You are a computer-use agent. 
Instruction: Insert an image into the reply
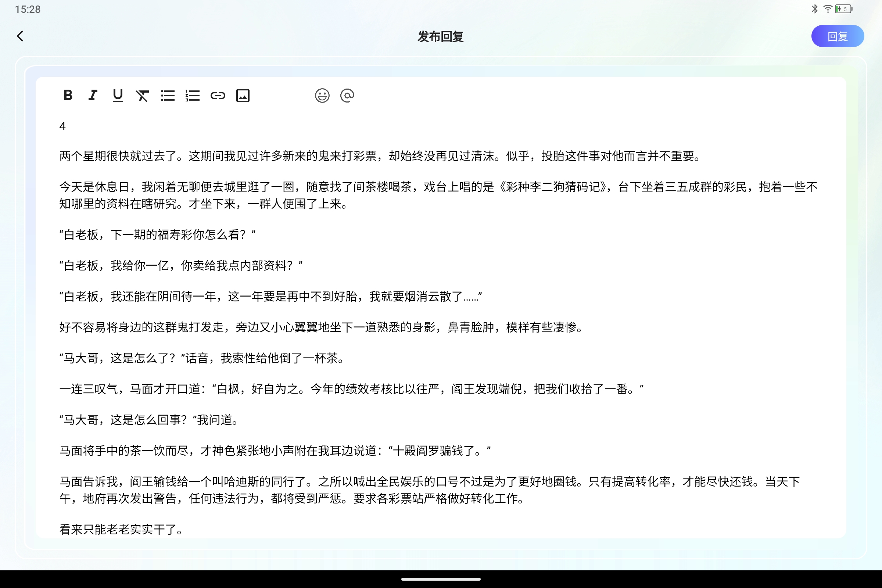click(x=243, y=95)
